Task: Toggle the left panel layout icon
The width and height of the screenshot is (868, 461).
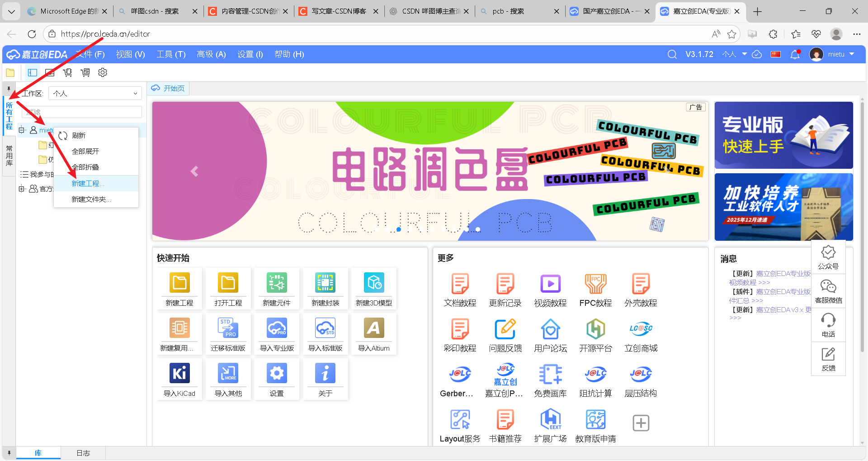Action: click(32, 72)
